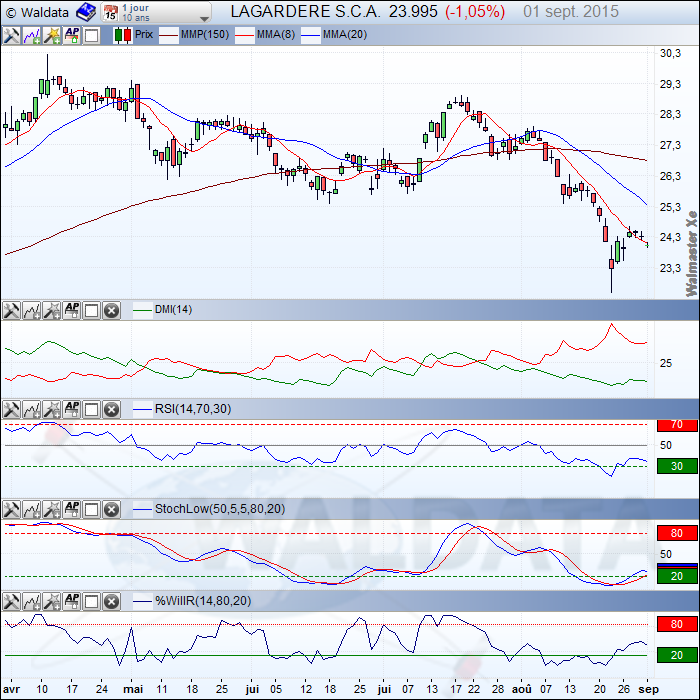Open DMI panel settings tools icon
The width and height of the screenshot is (700, 700).
[11, 310]
